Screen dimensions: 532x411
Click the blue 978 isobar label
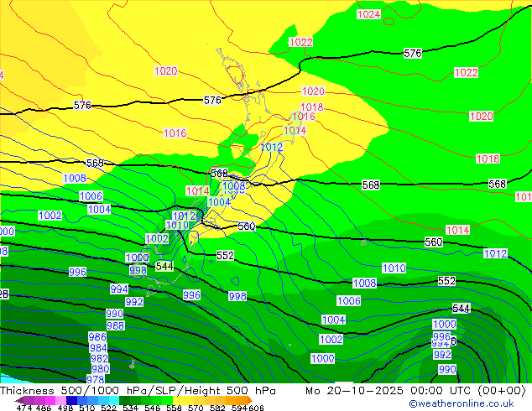96,379
